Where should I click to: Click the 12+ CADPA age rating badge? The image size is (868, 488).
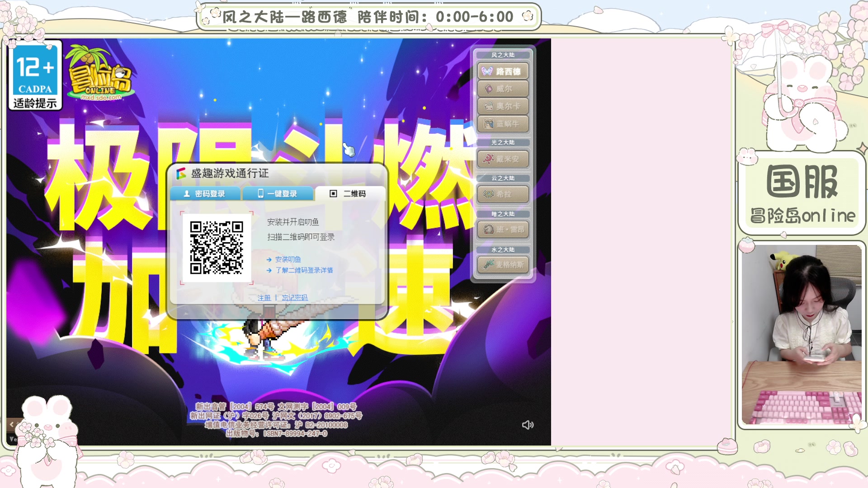click(x=35, y=75)
